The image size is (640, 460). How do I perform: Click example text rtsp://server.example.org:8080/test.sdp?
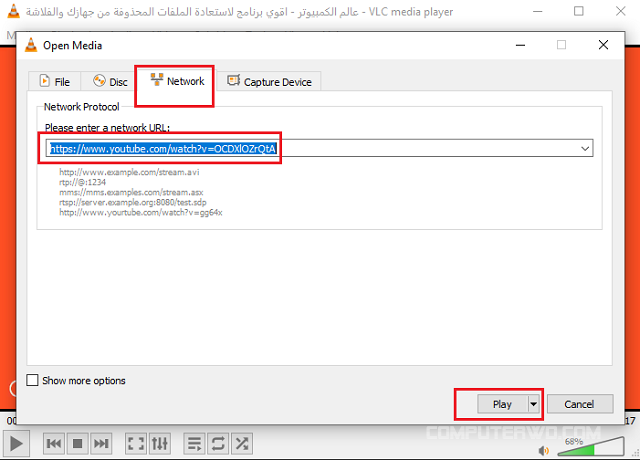[x=133, y=202]
